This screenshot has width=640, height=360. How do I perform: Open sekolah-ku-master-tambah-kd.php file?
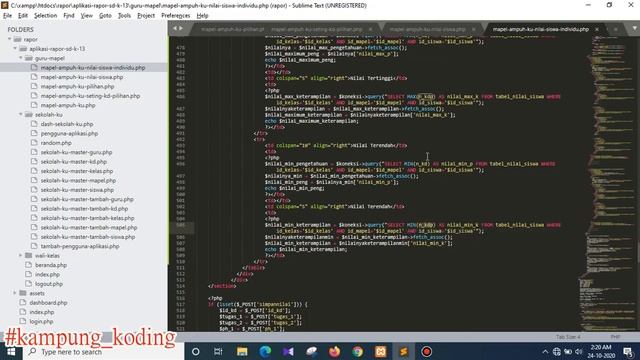click(x=84, y=209)
